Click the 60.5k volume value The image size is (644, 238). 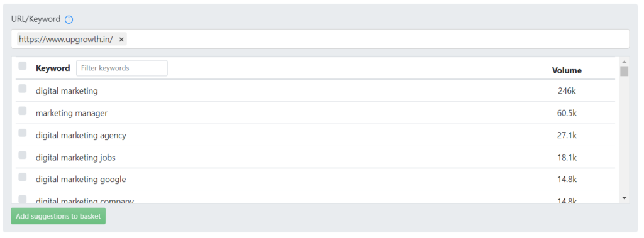click(x=567, y=113)
